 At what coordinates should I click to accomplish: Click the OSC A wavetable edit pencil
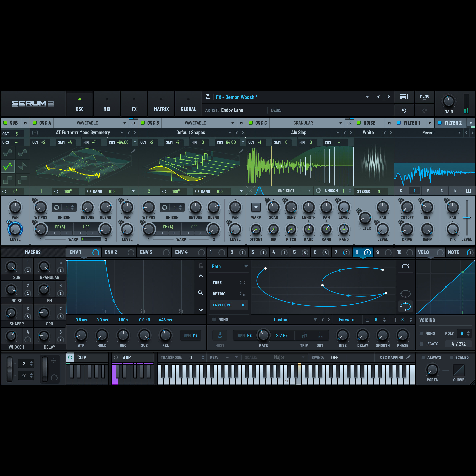(x=133, y=151)
